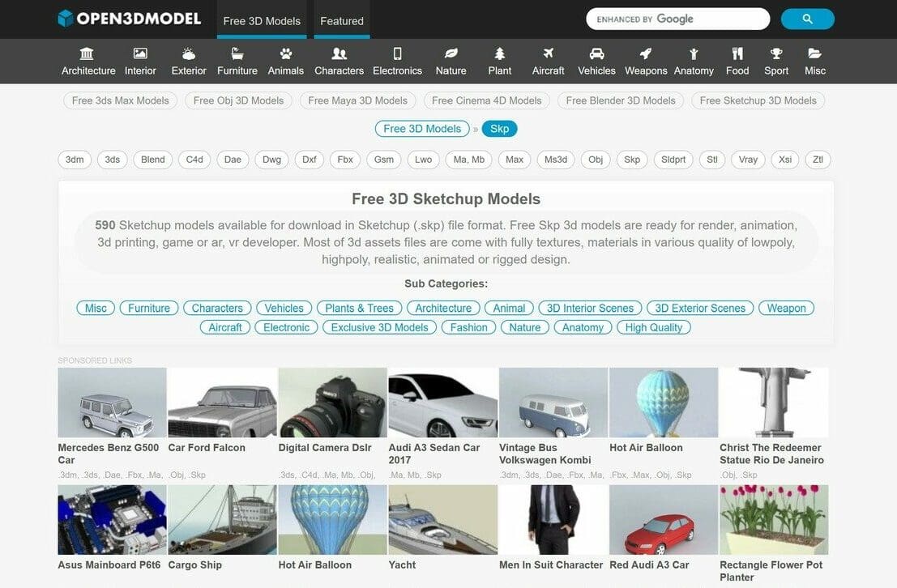Open the 3D Exterior Scenes sub category

coord(700,309)
